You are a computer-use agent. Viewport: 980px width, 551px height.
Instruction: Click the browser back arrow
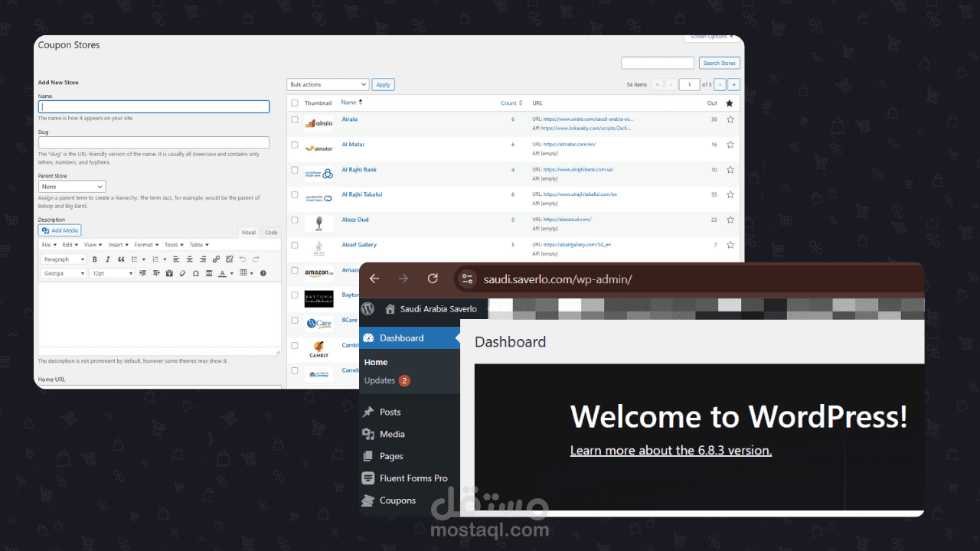374,279
